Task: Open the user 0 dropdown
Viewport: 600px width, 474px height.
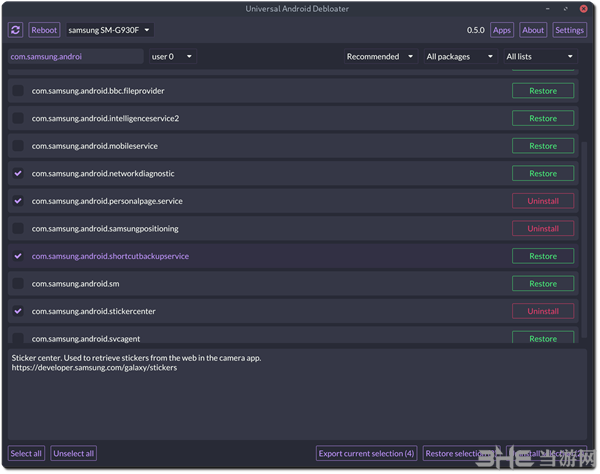Action: pos(172,57)
